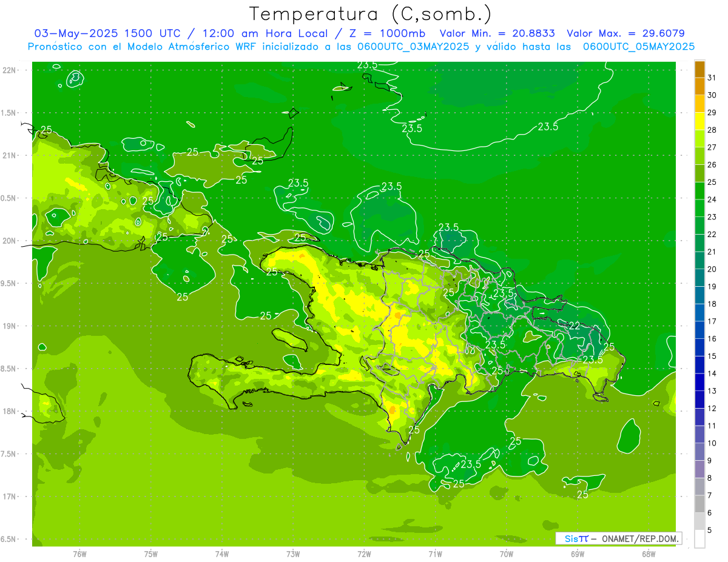This screenshot has width=728, height=562.
Task: Click the '72W' longitude axis label
Action: tap(364, 554)
